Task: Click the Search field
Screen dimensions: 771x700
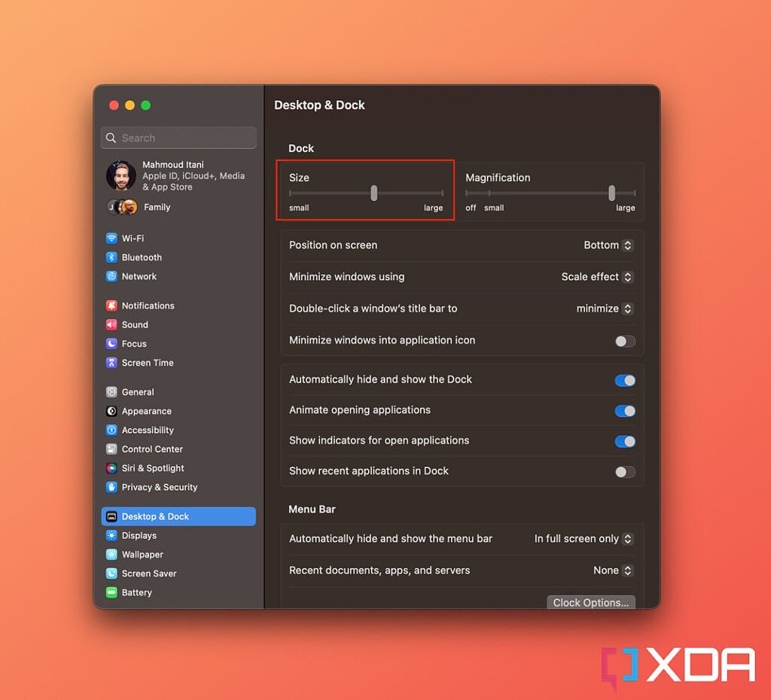Action: coord(178,138)
